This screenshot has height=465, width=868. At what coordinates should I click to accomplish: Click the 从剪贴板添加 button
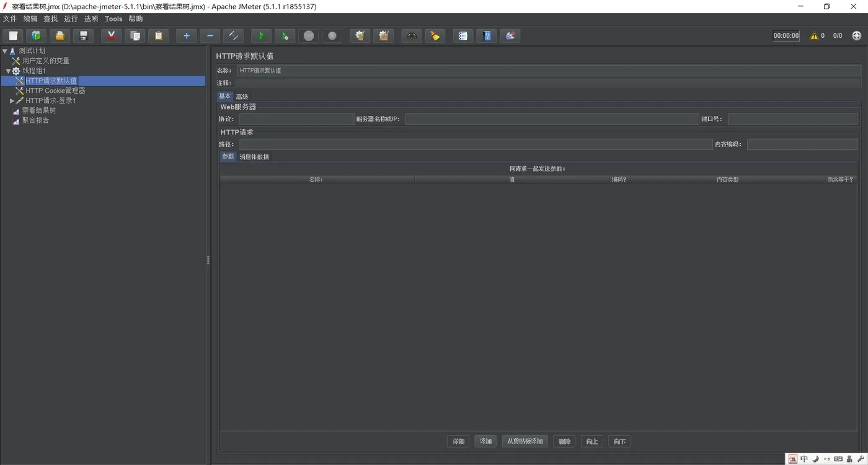coord(525,441)
